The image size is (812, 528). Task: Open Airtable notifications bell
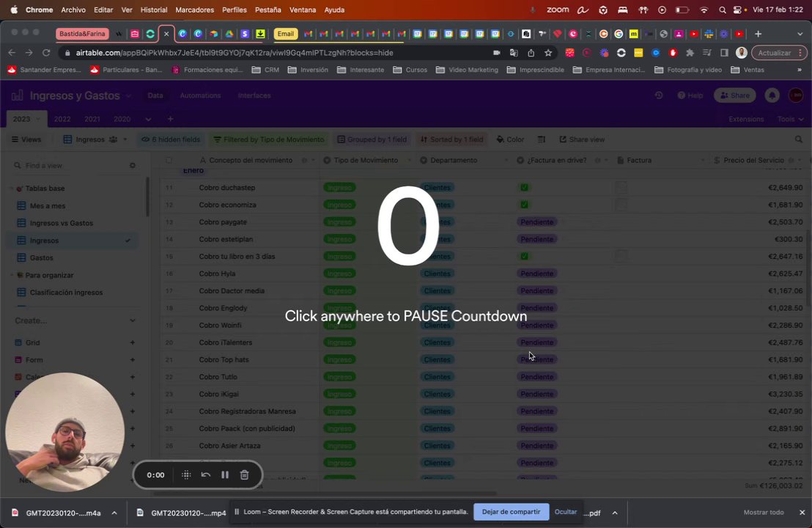point(772,95)
